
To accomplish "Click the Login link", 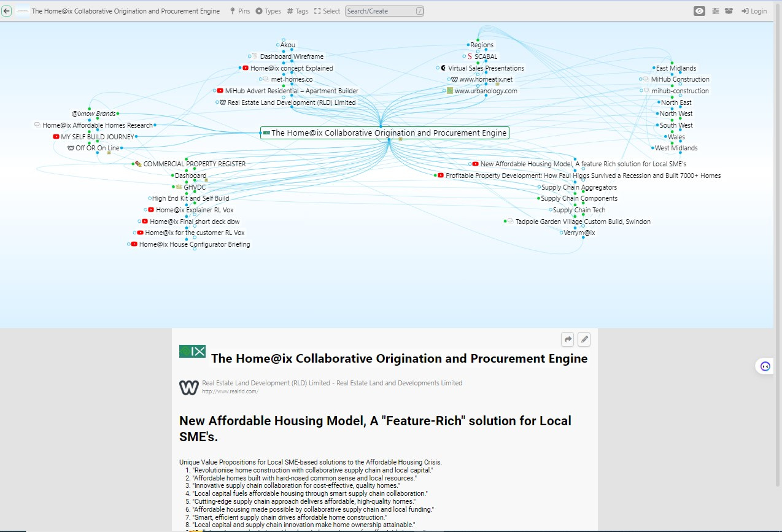I will [754, 11].
